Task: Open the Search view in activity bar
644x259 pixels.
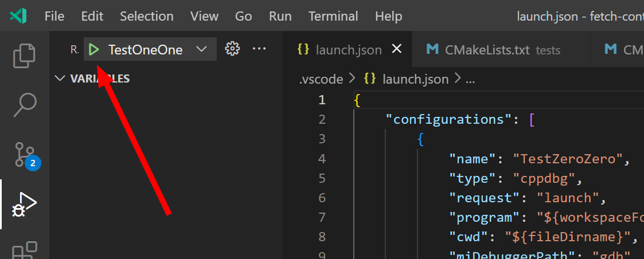Action: pyautogui.click(x=25, y=105)
